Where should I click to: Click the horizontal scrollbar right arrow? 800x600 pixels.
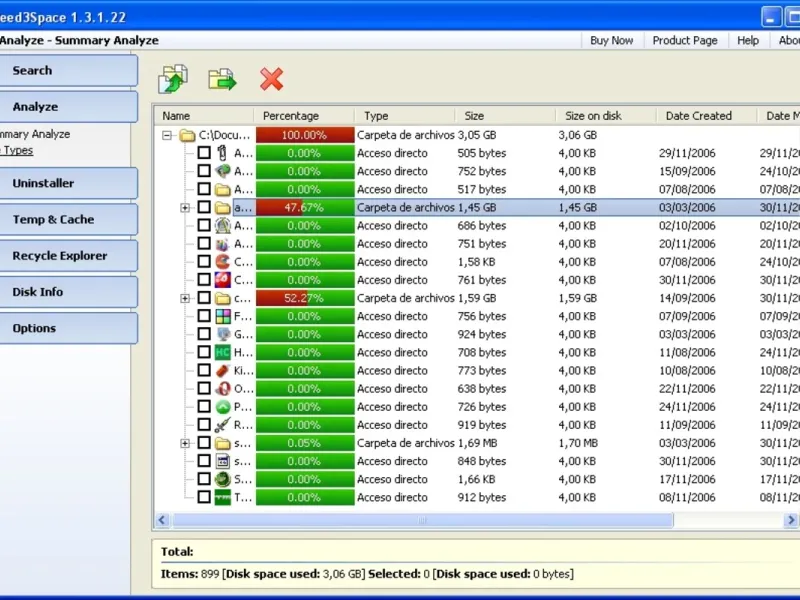click(791, 520)
